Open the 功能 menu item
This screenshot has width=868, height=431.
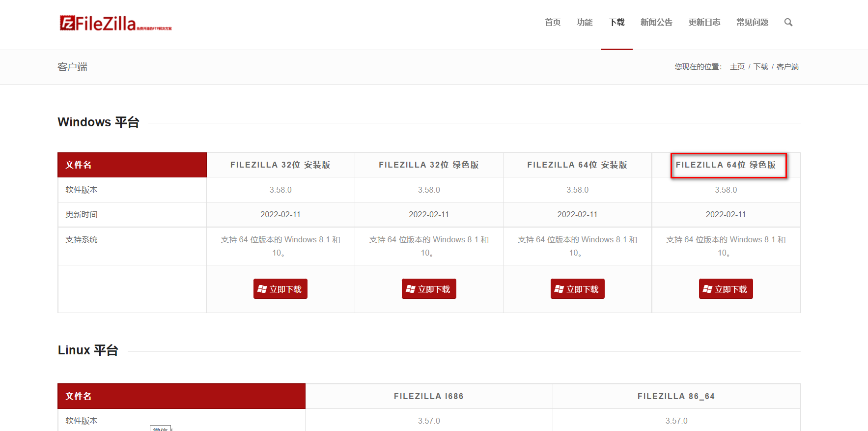pyautogui.click(x=585, y=22)
